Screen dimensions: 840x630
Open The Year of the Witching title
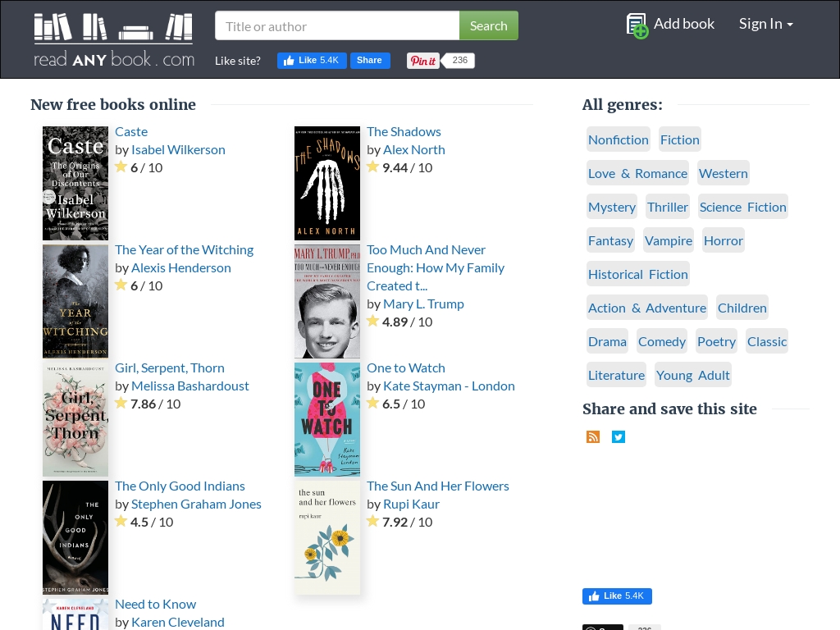[185, 250]
